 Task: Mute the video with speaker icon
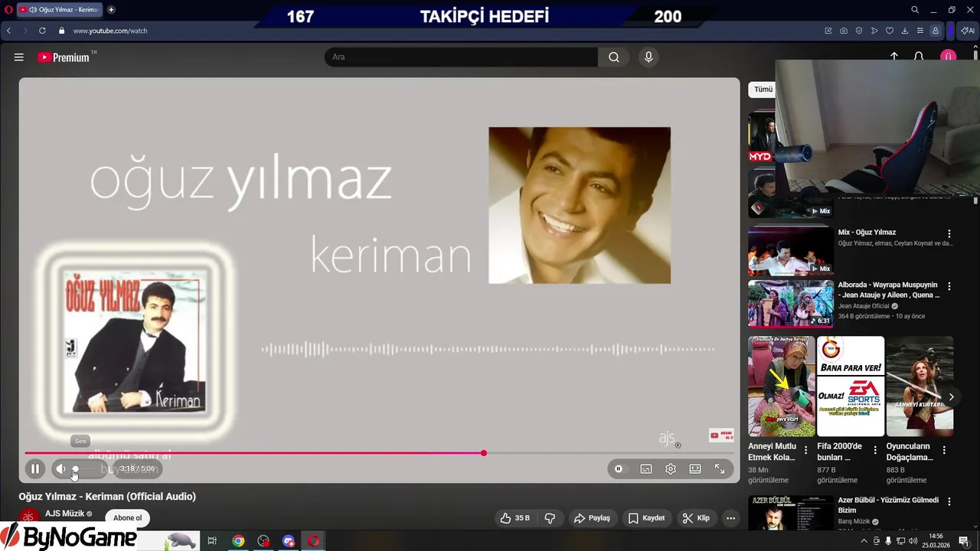click(61, 469)
